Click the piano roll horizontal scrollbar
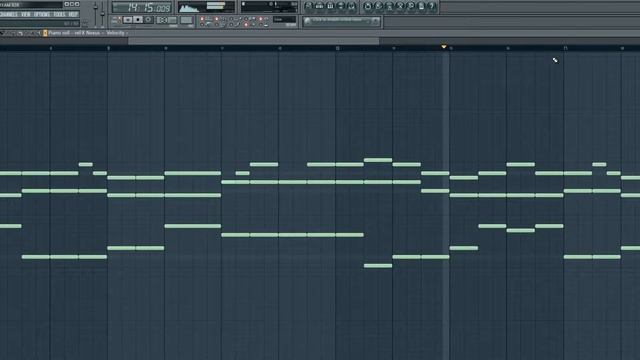The image size is (640, 360). tap(253, 41)
